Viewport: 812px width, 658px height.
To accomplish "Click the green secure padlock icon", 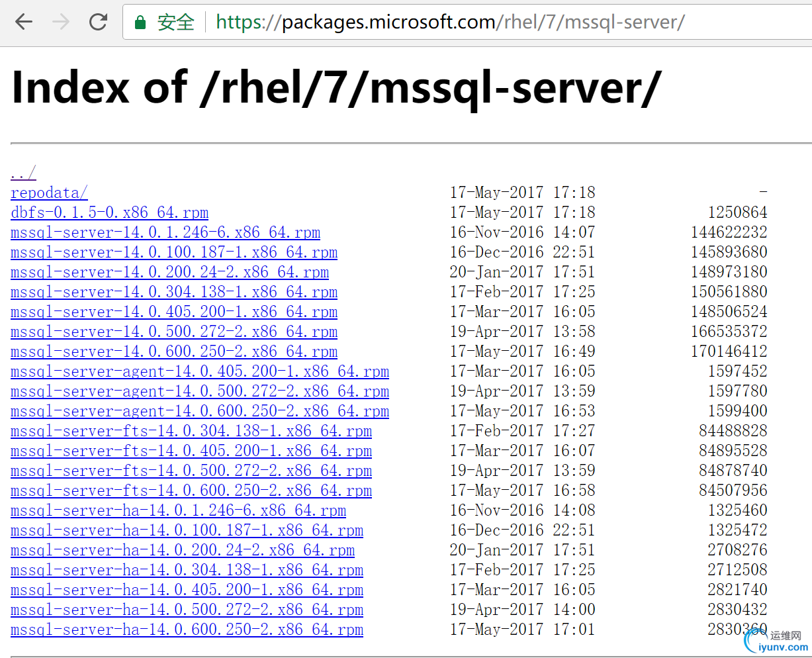I will pyautogui.click(x=140, y=23).
